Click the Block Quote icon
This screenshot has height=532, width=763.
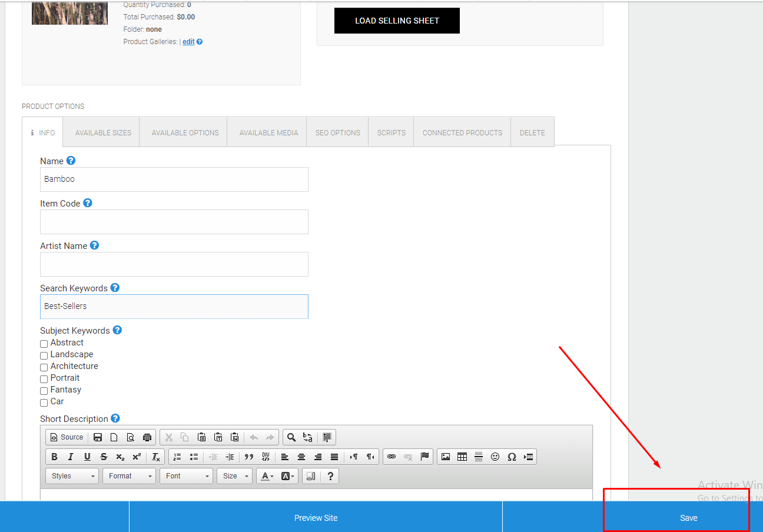click(x=249, y=457)
